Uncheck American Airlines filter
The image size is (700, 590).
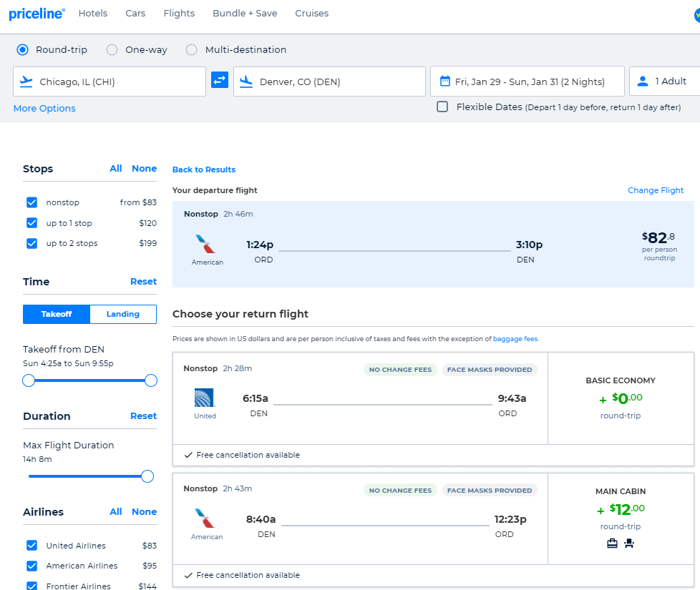31,566
